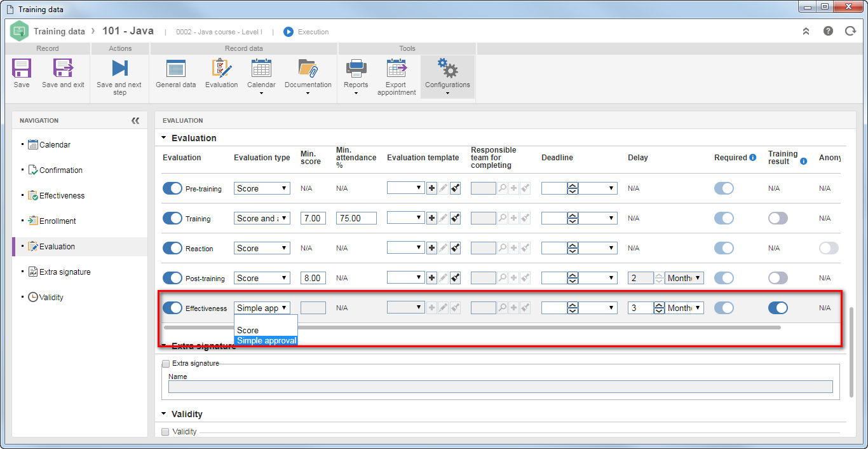Open Effectiveness delay Months unit dropdown
This screenshot has height=449, width=868.
pyautogui.click(x=684, y=308)
